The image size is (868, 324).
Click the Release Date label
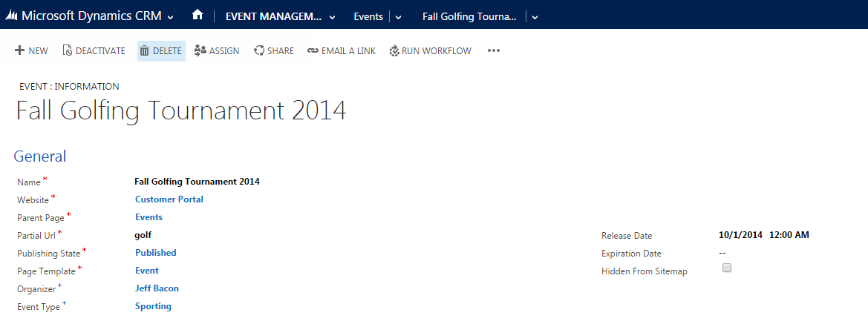(x=627, y=236)
